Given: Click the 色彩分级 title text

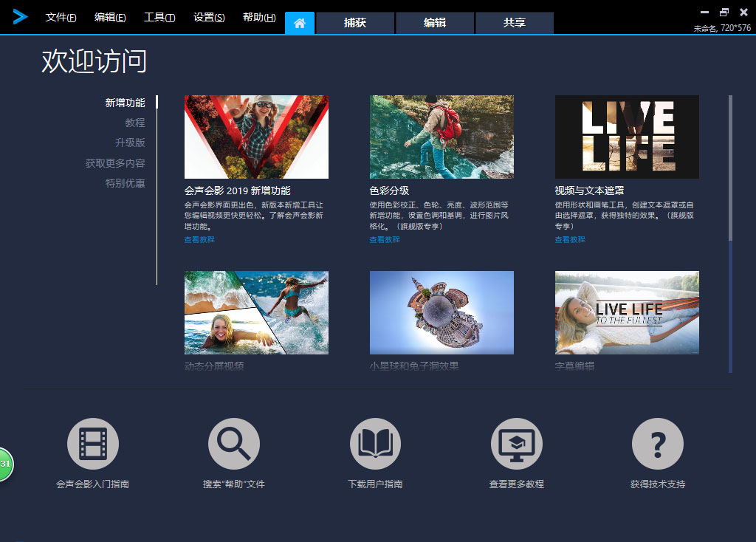Looking at the screenshot, I should tap(389, 191).
